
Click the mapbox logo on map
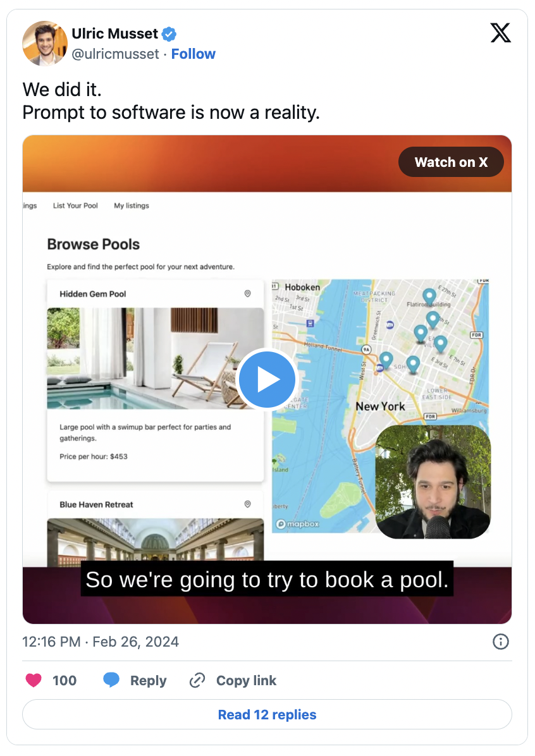click(x=297, y=524)
